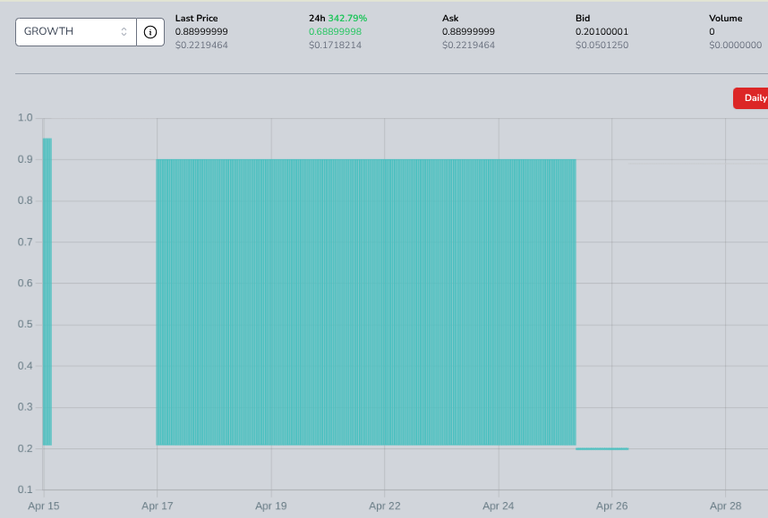Click the large teal chart area block
The image size is (768, 518).
[x=366, y=302]
